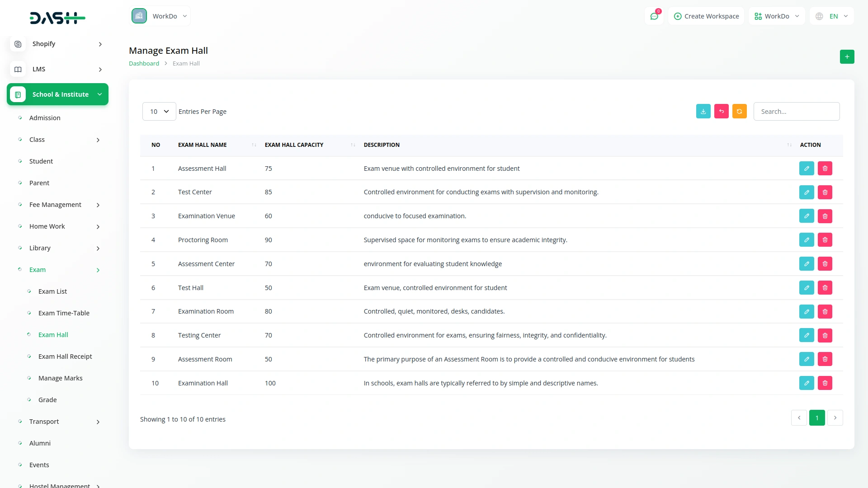Click the pink reset/undo icon
This screenshot has width=868, height=488.
tap(721, 111)
